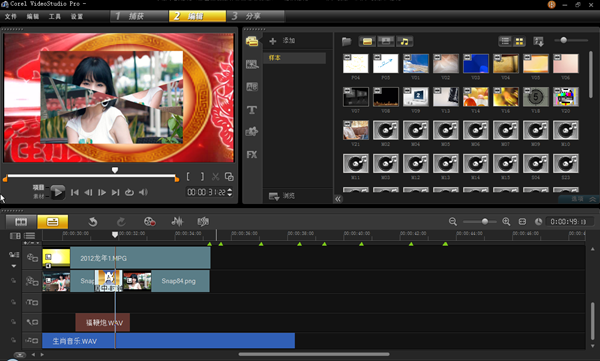Toggle show audio files in library
This screenshot has height=361, width=600.
click(x=404, y=41)
